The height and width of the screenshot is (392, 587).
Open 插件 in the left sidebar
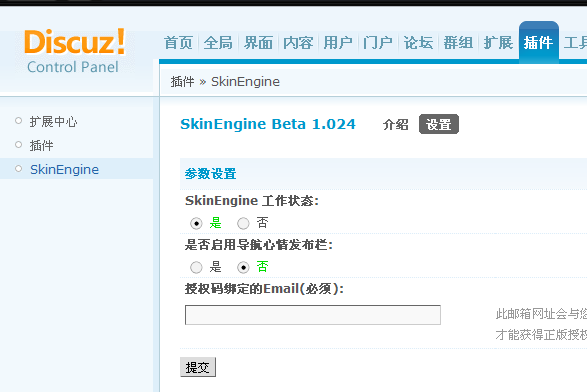point(42,145)
